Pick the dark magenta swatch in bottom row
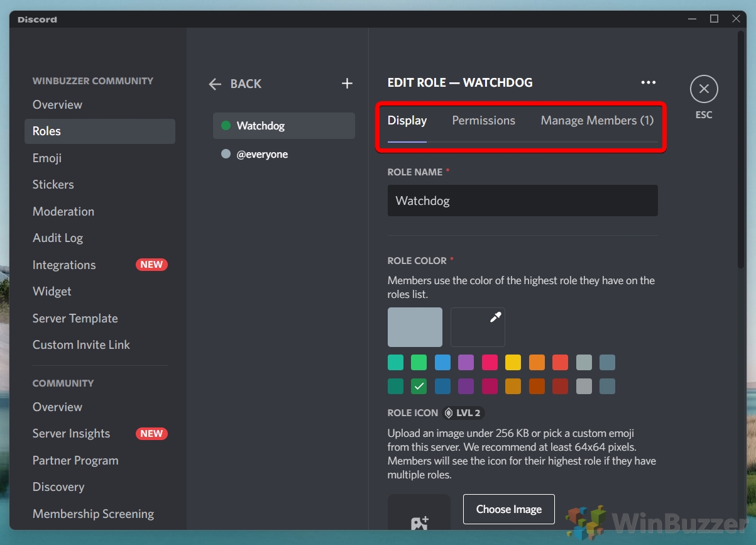This screenshot has width=756, height=545. 490,386
